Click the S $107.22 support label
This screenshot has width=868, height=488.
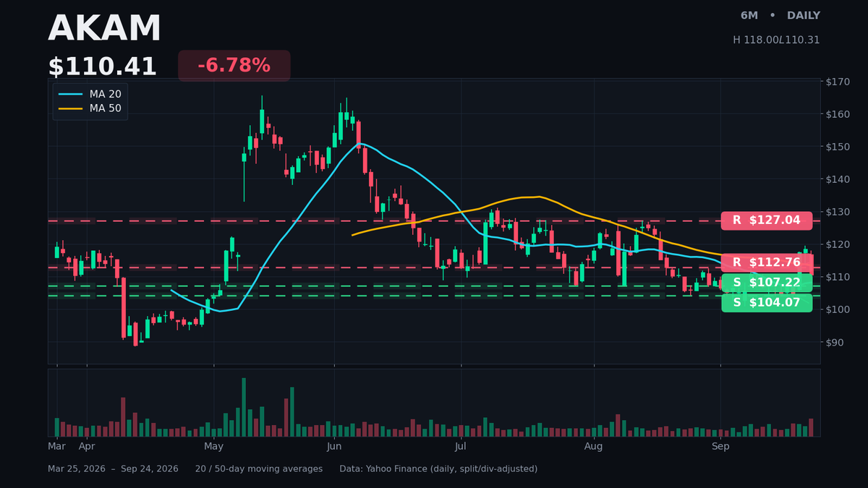tap(767, 283)
